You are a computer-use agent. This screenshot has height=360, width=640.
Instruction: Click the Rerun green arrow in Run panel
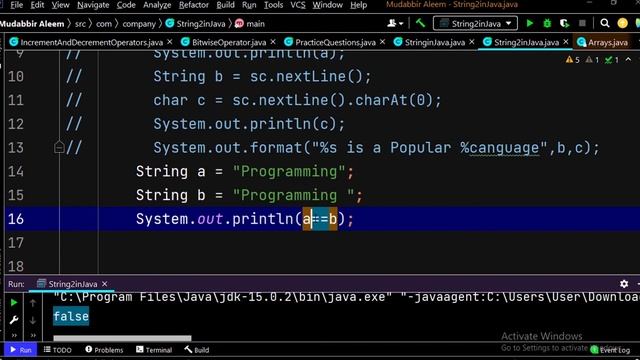(13, 302)
